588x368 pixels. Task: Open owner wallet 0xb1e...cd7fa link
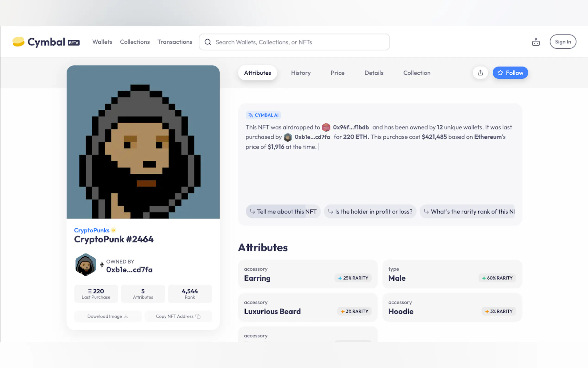[129, 270]
